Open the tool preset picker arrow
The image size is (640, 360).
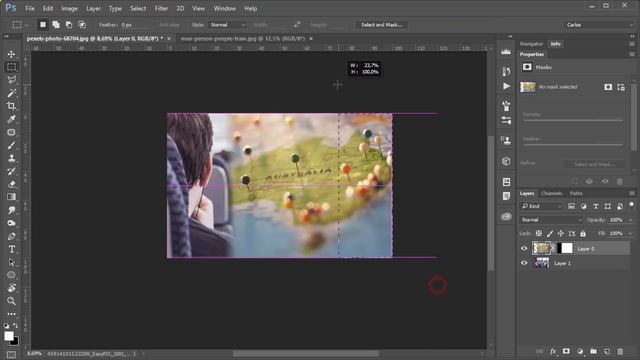[x=27, y=25]
